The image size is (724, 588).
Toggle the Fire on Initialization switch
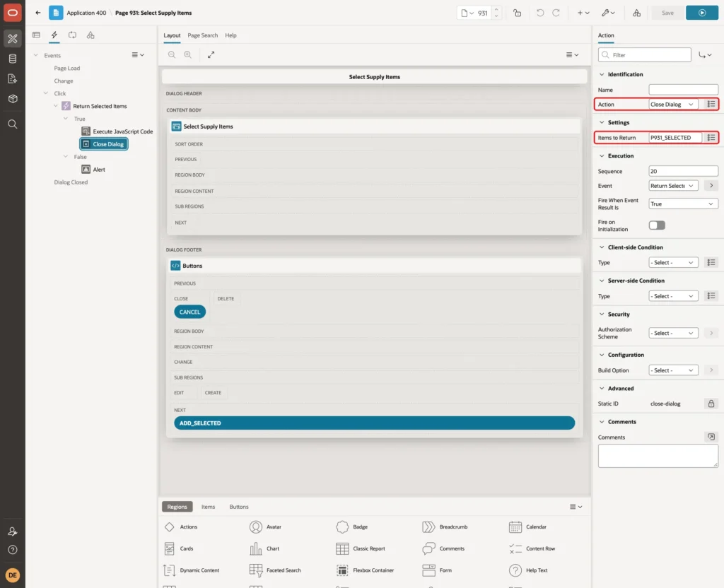coord(657,225)
